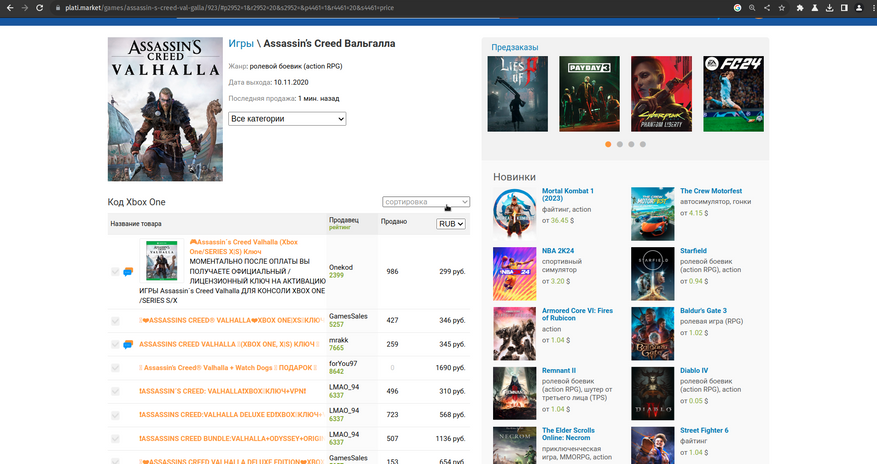
Task: Tick the checkbox on the 1136 руб. row
Action: pyautogui.click(x=115, y=439)
